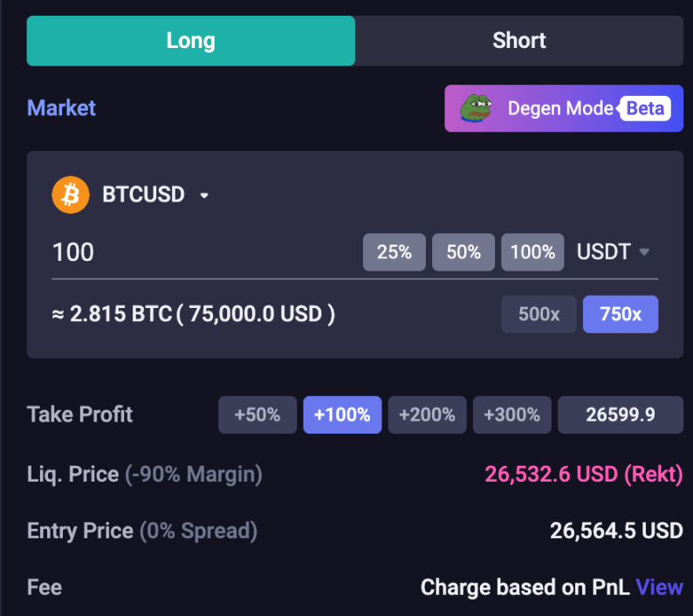This screenshot has height=616, width=693.
Task: Choose +50% take profit
Action: click(257, 414)
